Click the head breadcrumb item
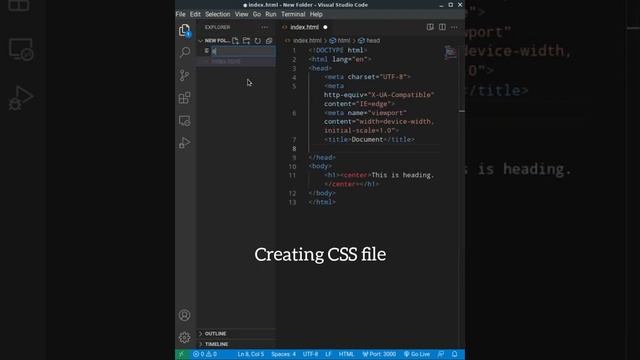The height and width of the screenshot is (360, 640). click(372, 41)
